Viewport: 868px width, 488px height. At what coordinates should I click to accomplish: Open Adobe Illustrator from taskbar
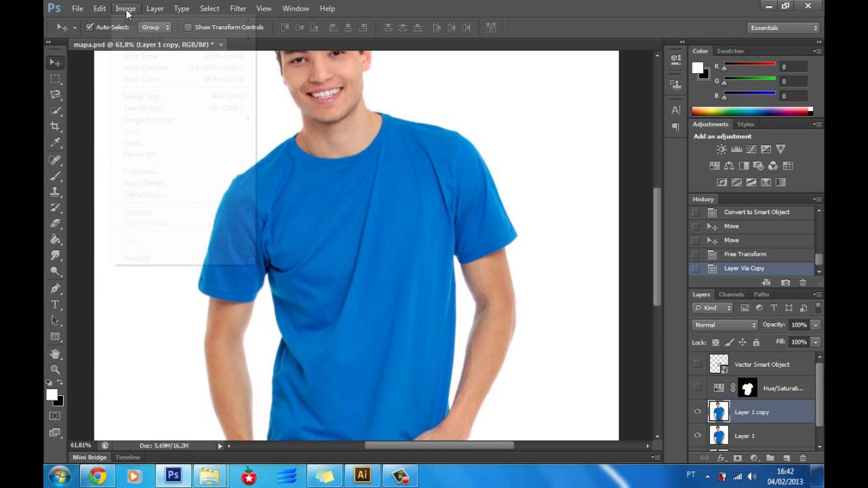pos(362,476)
